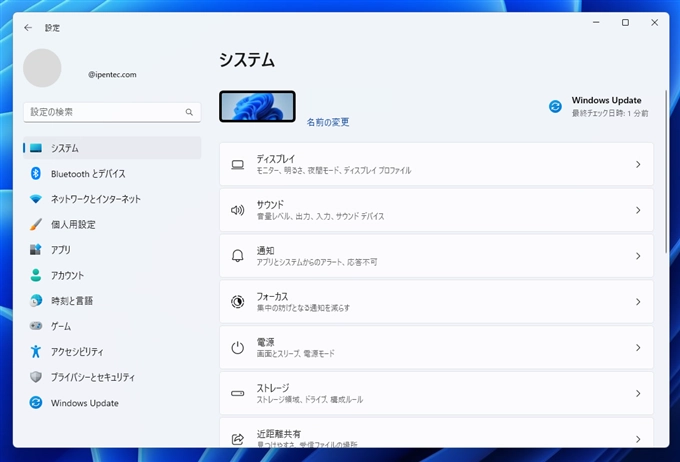This screenshot has width=680, height=462.
Task: Open アカウント in the sidebar
Action: click(x=112, y=275)
